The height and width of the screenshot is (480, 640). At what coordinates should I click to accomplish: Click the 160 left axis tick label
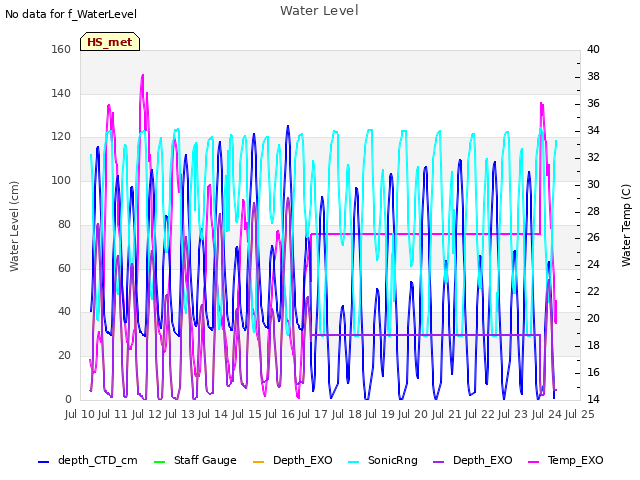coord(61,49)
